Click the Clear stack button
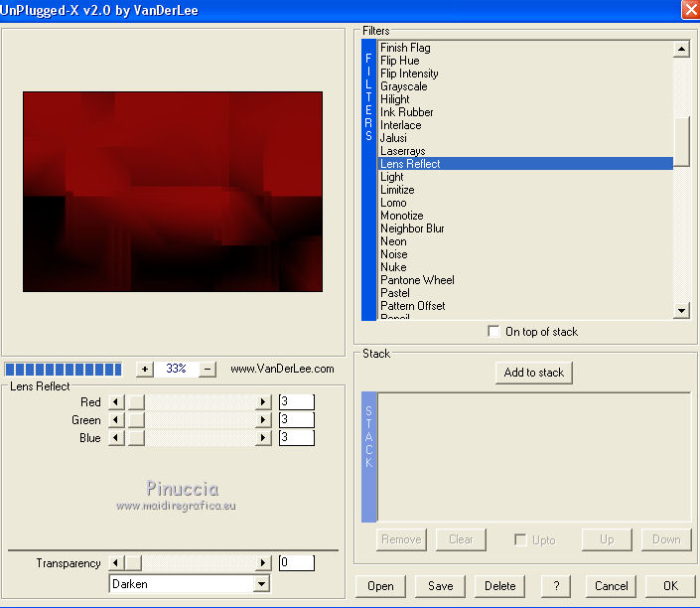Screen dimensions: 700x608 coord(461,539)
